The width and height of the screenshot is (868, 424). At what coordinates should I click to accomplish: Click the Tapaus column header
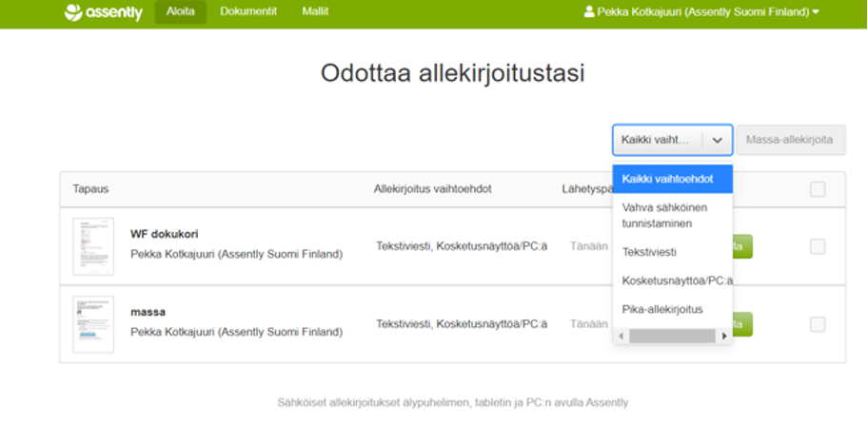[90, 189]
